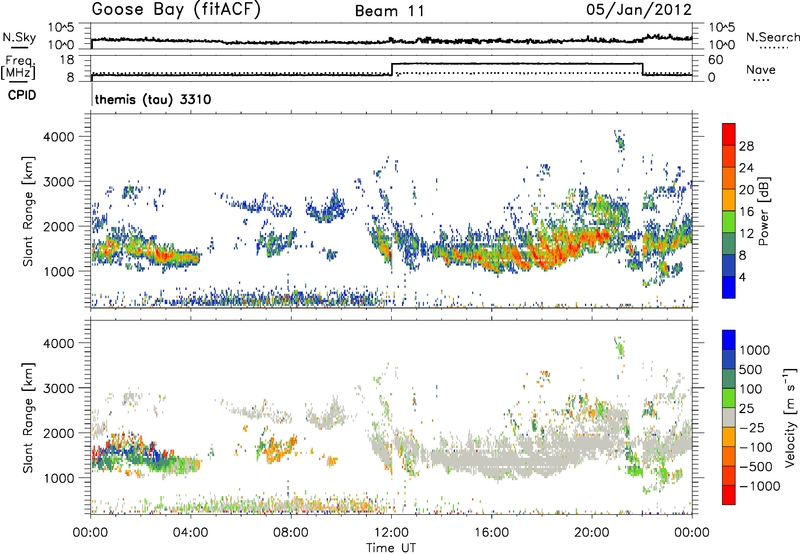
Task: Click the 24 value on Power colorbar
Action: point(746,168)
